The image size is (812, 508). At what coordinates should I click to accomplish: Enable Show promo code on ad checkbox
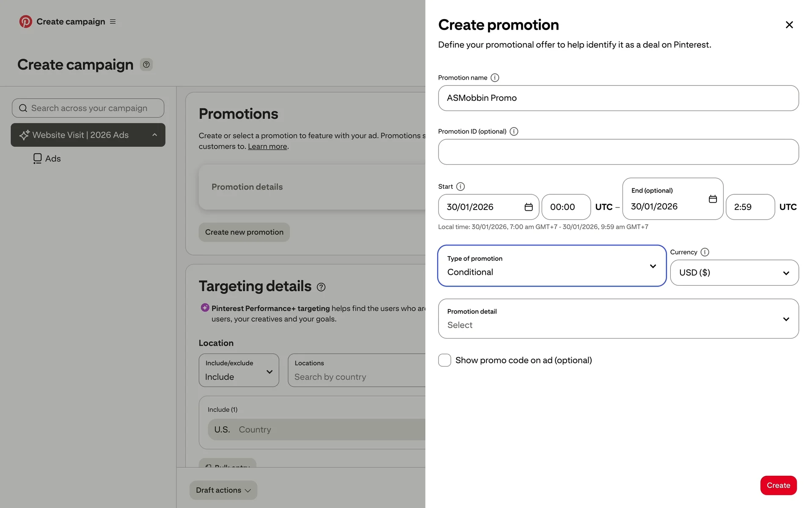pos(444,360)
